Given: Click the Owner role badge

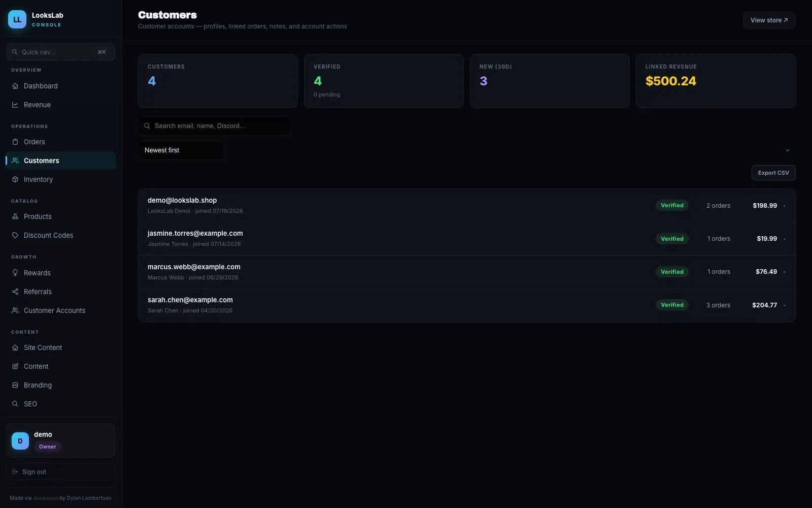Looking at the screenshot, I should point(48,447).
